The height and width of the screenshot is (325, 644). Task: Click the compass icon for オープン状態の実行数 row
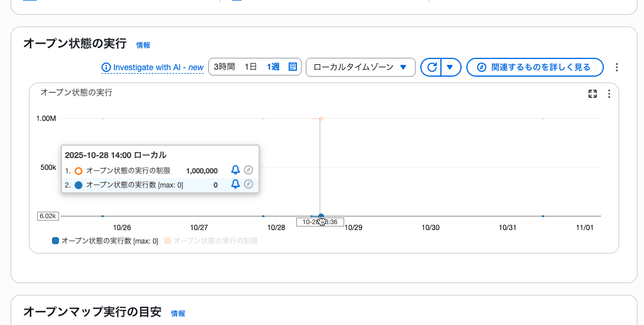pyautogui.click(x=249, y=185)
